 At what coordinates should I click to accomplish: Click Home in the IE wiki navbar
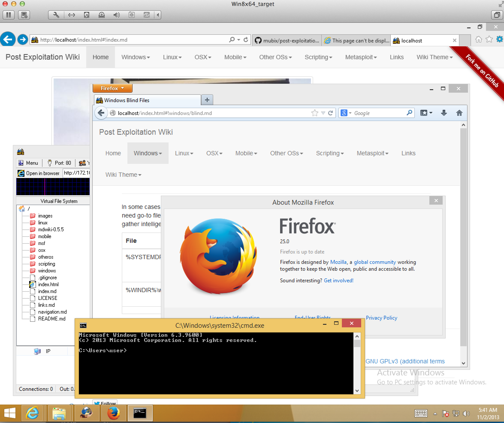(x=101, y=57)
